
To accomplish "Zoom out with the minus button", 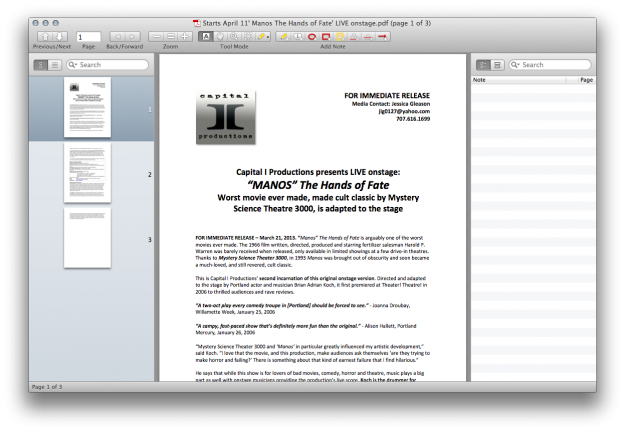I will tap(156, 37).
